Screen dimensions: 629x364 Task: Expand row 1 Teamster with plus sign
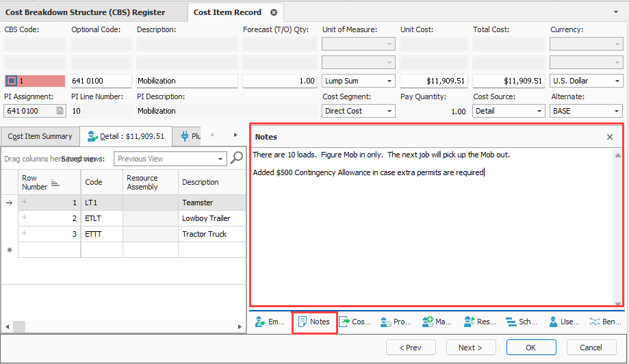(x=25, y=203)
